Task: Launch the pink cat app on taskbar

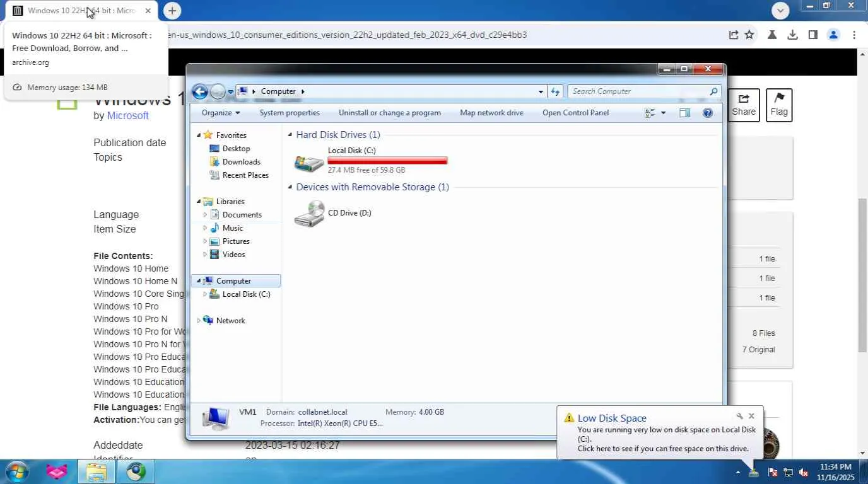Action: click(x=57, y=471)
